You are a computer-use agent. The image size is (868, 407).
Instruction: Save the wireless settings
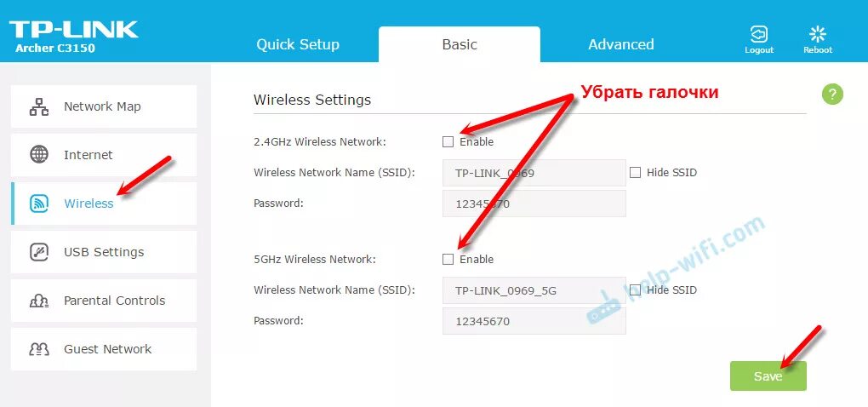click(768, 376)
